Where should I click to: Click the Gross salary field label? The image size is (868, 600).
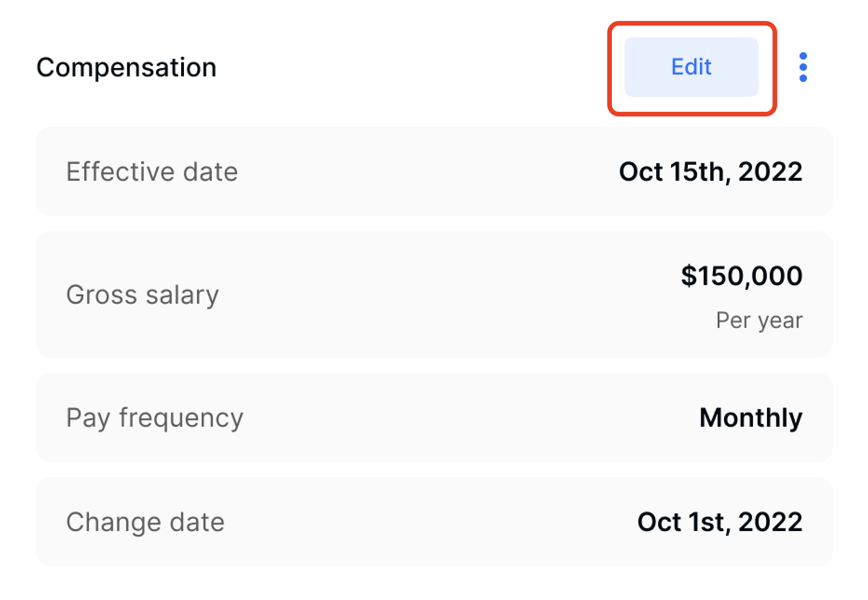click(x=142, y=294)
